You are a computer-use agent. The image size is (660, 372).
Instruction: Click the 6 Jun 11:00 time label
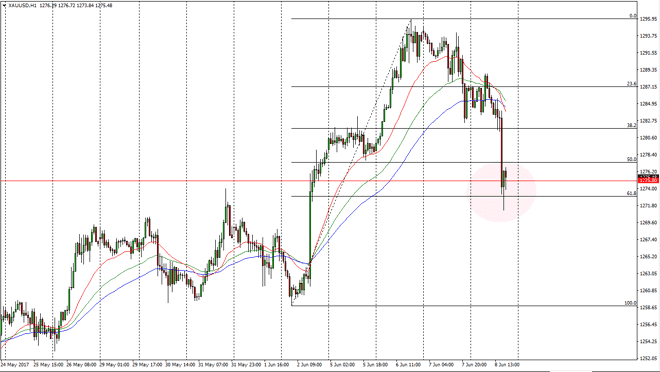tap(408, 364)
